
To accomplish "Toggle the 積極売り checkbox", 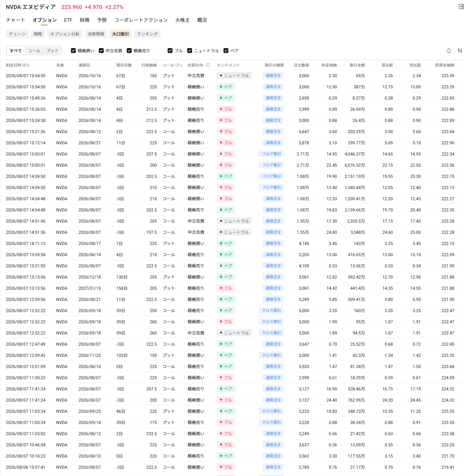I will pyautogui.click(x=129, y=51).
